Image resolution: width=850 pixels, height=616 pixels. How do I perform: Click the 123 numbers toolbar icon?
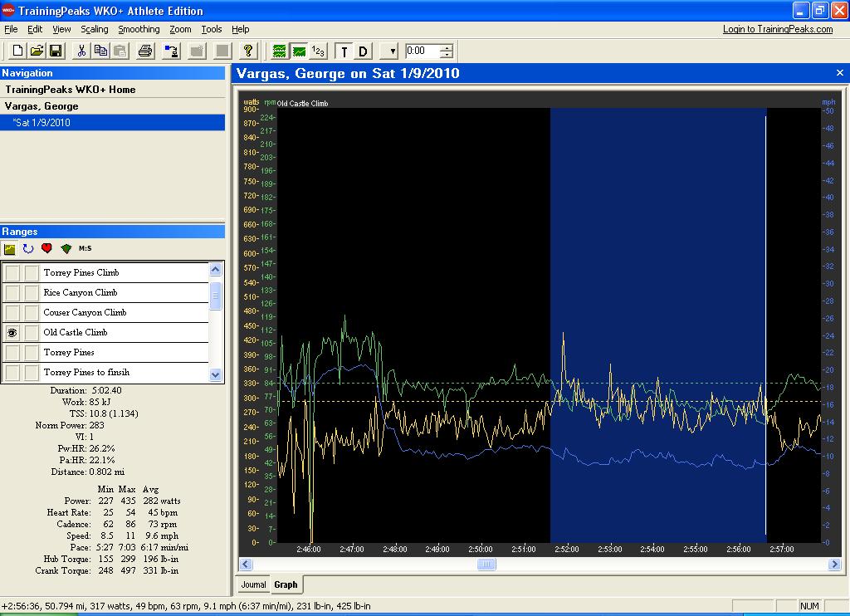click(318, 51)
